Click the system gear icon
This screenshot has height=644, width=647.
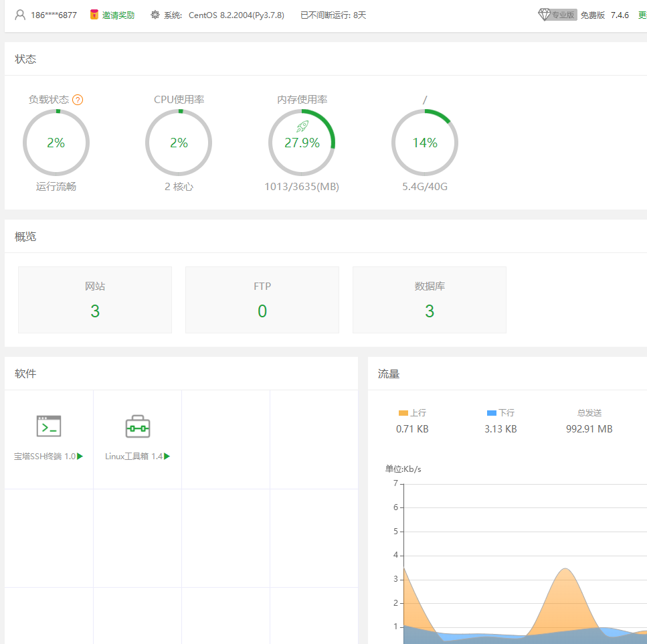pos(155,15)
